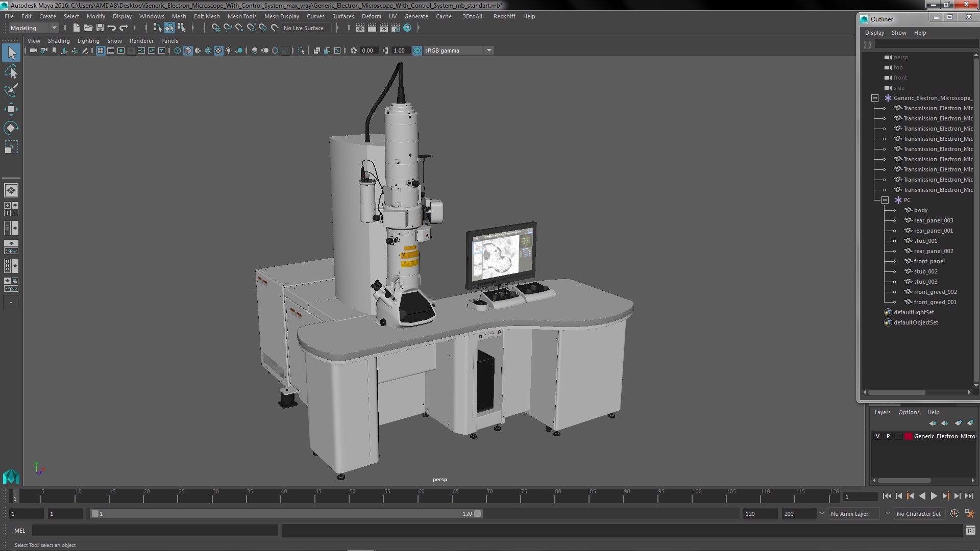Select front_panel in the Outliner

tap(929, 261)
